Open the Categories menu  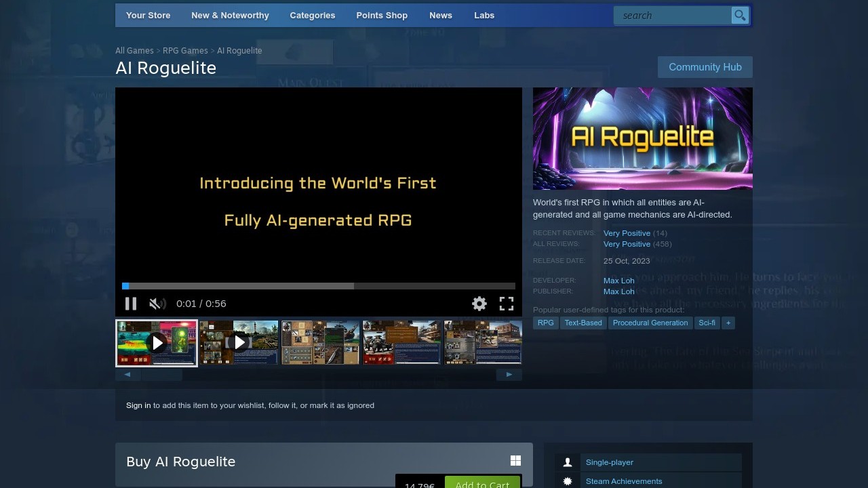[x=312, y=15]
